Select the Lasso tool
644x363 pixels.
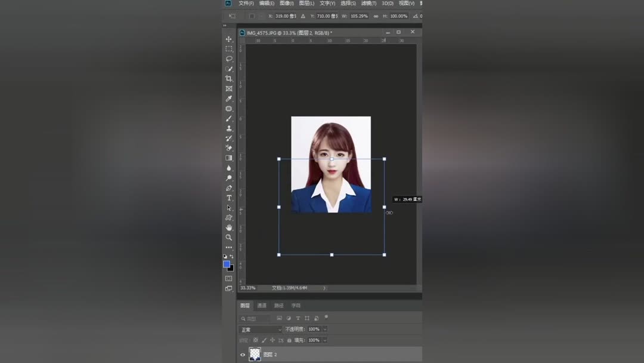pos(229,58)
